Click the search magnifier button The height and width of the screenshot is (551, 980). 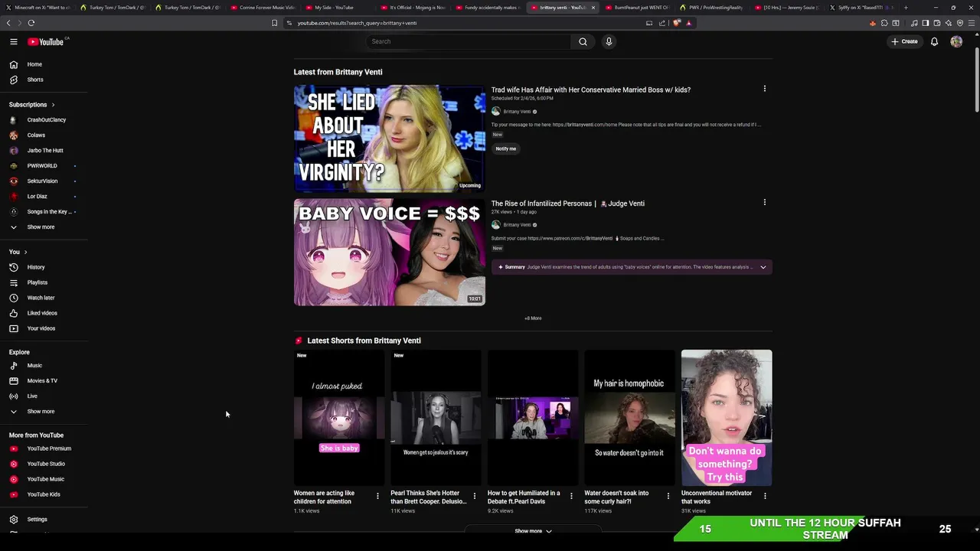[x=583, y=41]
